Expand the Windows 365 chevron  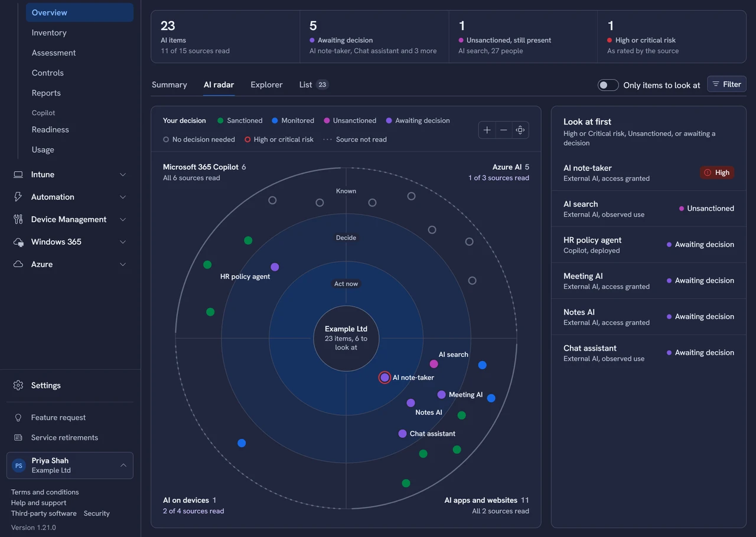(x=123, y=242)
